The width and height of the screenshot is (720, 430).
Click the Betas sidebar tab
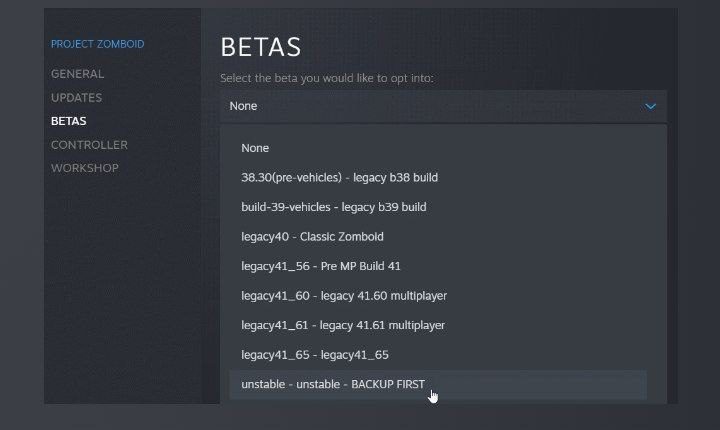[68, 121]
